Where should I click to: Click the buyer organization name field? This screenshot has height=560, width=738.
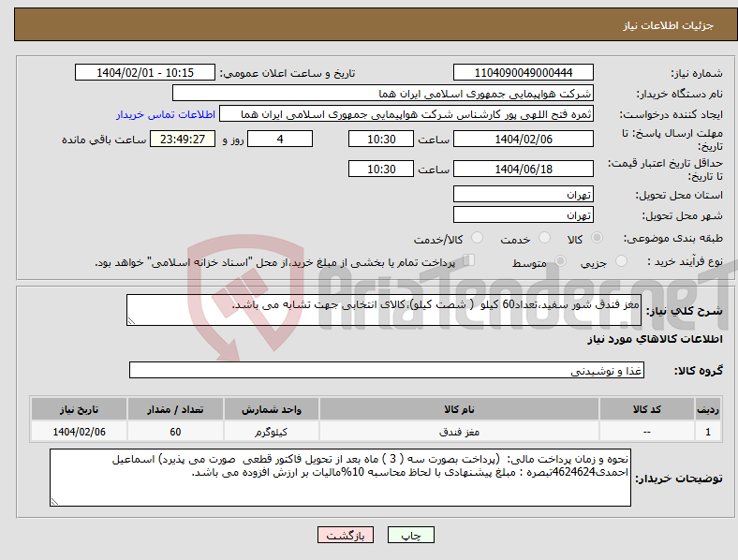point(383,93)
